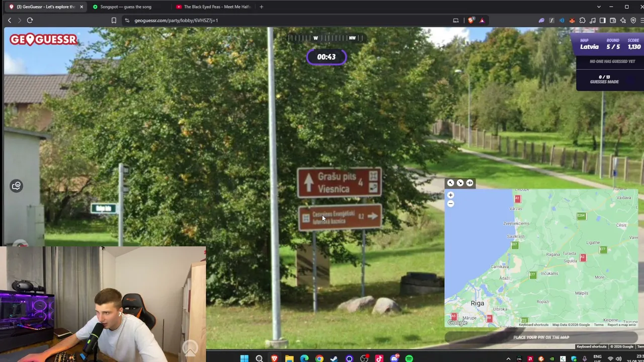Click Saulkrasti on the guess map
Viewport: 644px width, 362px height.
pyautogui.click(x=516, y=236)
